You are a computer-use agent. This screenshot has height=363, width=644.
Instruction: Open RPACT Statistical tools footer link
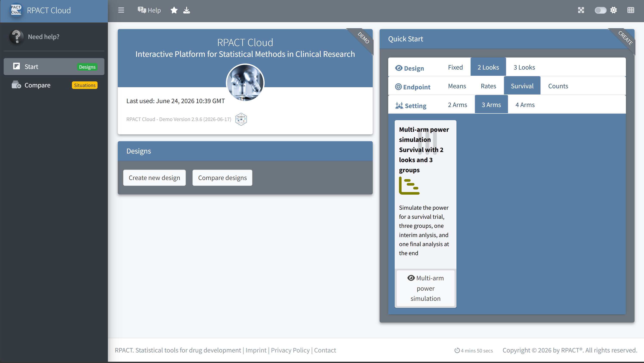point(178,350)
